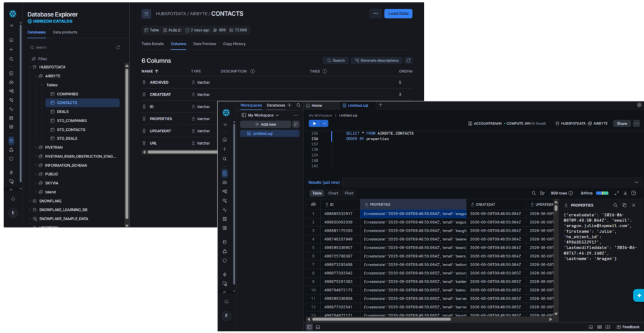Collapse the results pane with the chevron
The image size is (644, 333).
636,182
